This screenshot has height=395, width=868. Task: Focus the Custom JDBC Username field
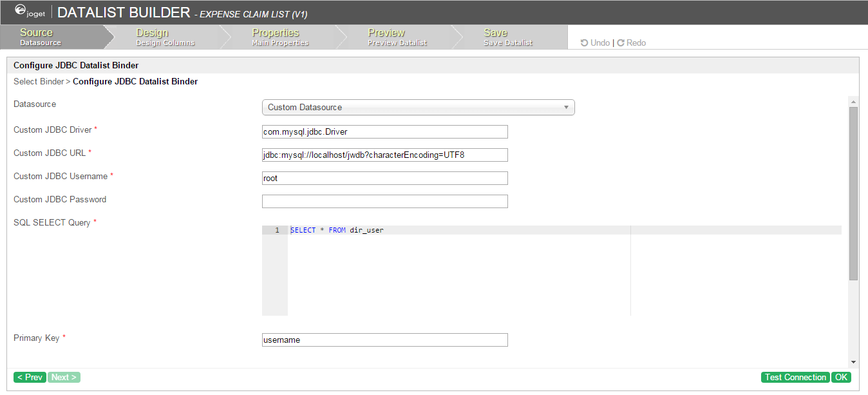pos(384,178)
